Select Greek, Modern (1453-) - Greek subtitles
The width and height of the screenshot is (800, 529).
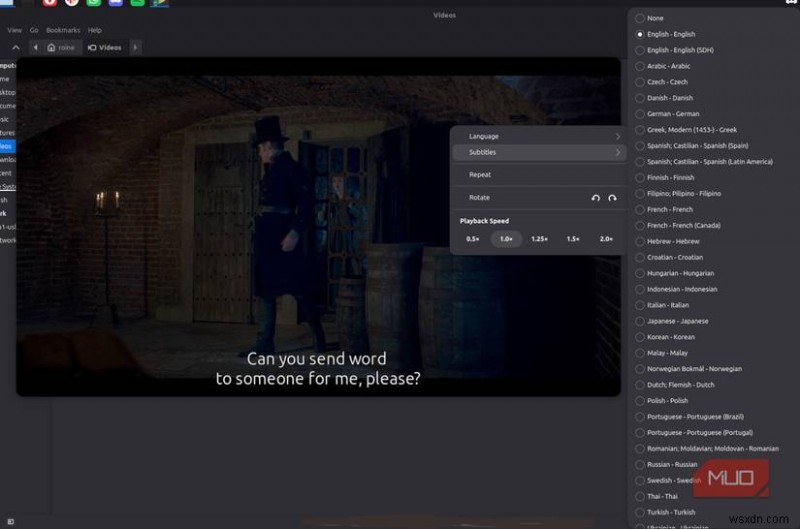686,130
